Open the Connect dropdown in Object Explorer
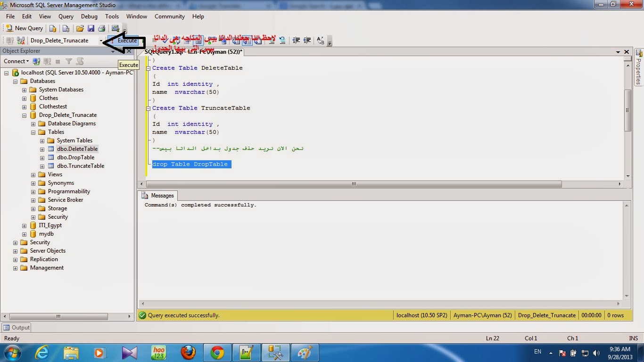Screen dimensions: 644x362 (x=16, y=61)
